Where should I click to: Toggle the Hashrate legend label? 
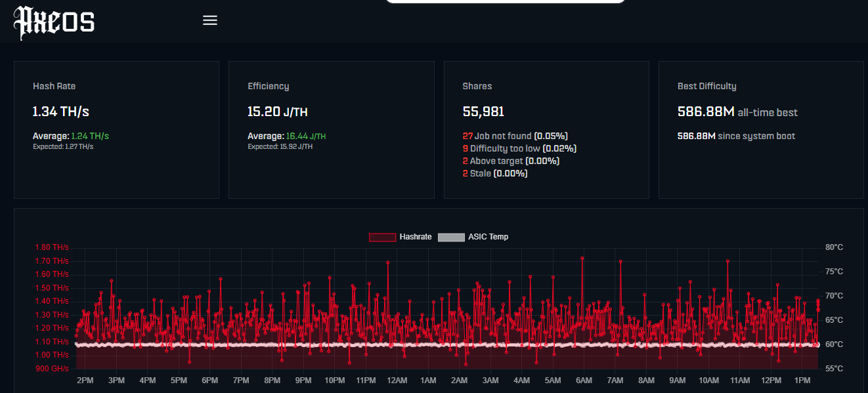[415, 237]
